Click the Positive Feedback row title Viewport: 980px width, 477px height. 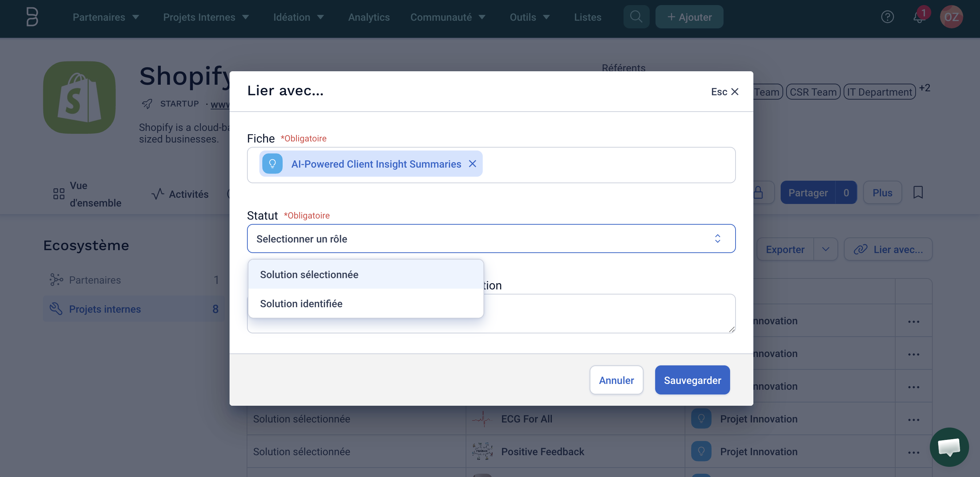542,452
